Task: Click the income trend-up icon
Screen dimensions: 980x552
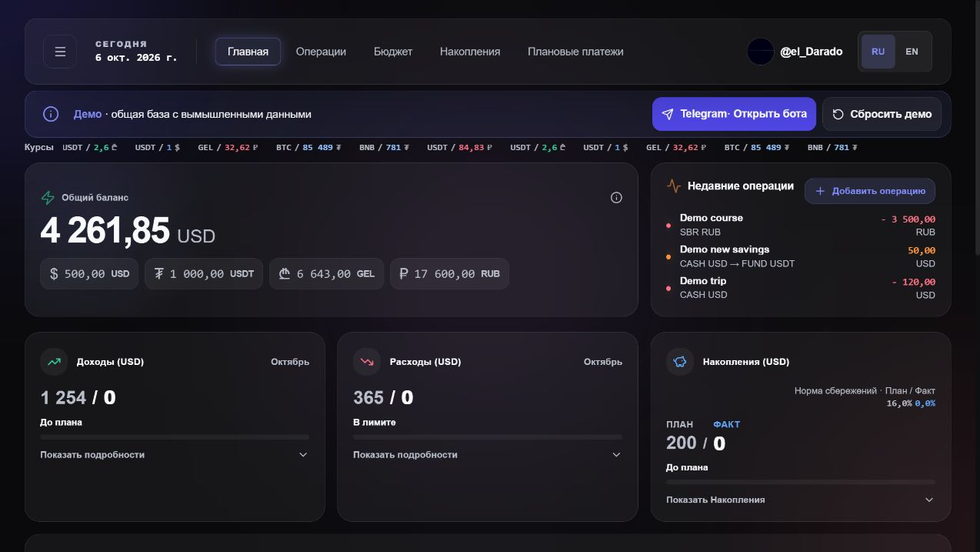Action: pos(54,362)
